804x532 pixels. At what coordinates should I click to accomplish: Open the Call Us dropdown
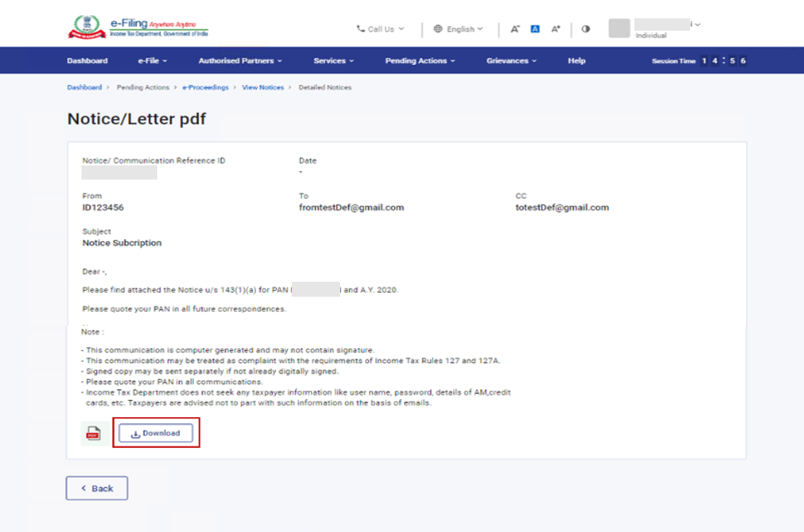(x=380, y=29)
